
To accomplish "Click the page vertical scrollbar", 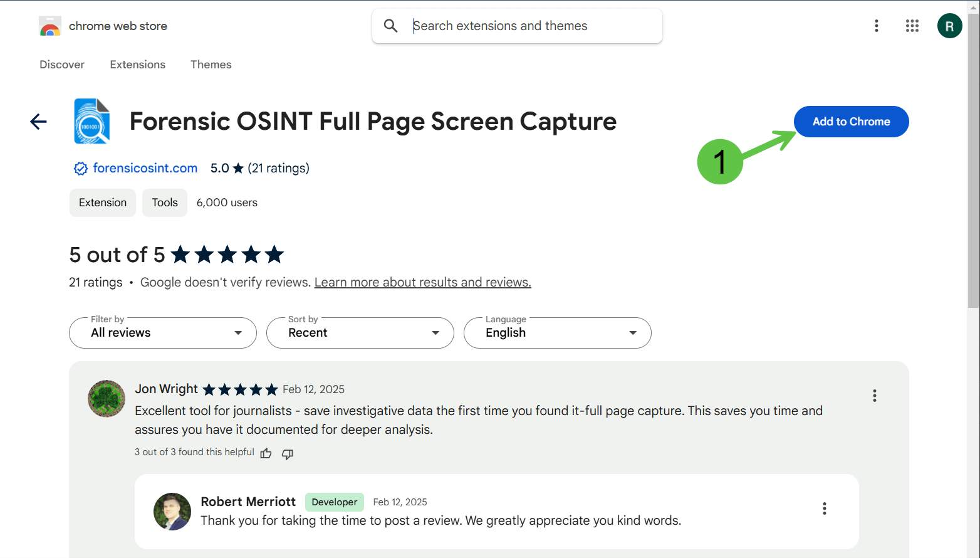I will (x=973, y=160).
